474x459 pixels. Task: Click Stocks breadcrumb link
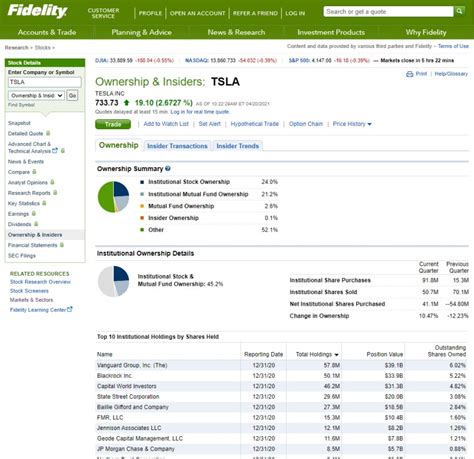click(x=43, y=48)
